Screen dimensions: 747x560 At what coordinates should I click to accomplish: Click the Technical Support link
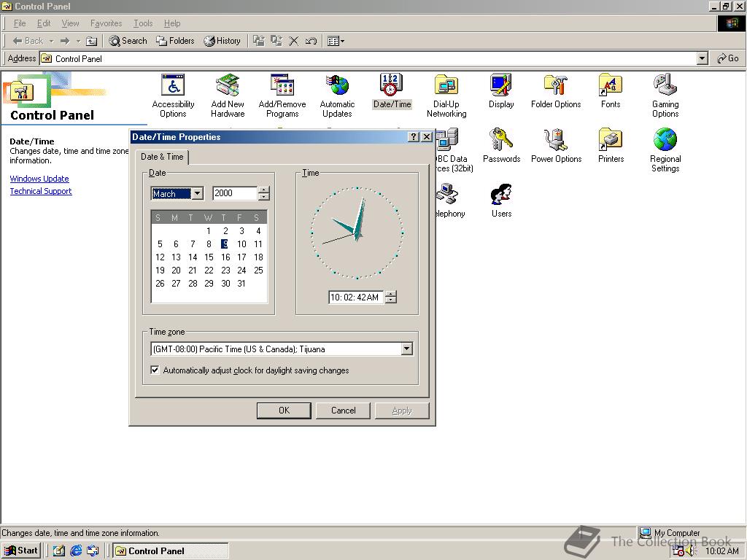[41, 191]
